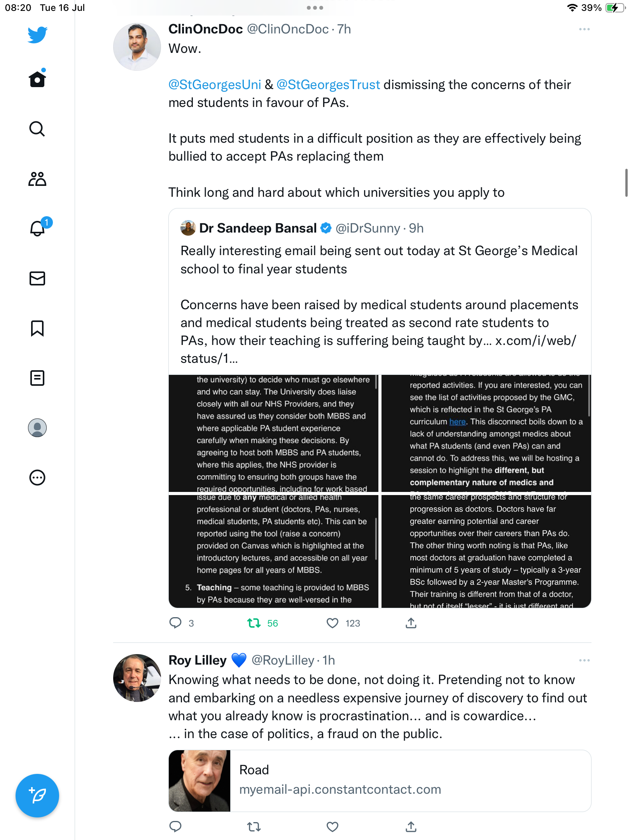Open the Bookmarks icon
630x840 pixels.
(x=37, y=328)
